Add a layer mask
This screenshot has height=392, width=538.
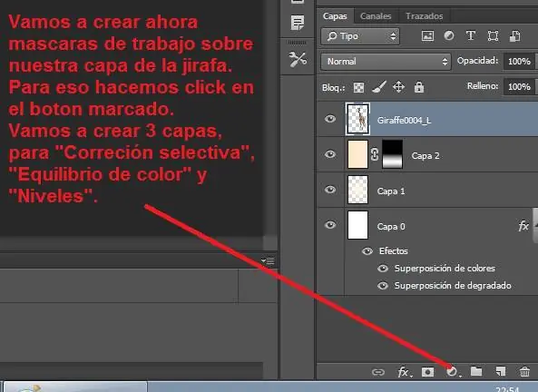427,372
